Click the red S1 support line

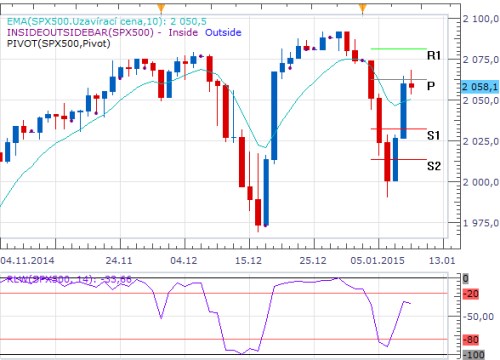399,129
